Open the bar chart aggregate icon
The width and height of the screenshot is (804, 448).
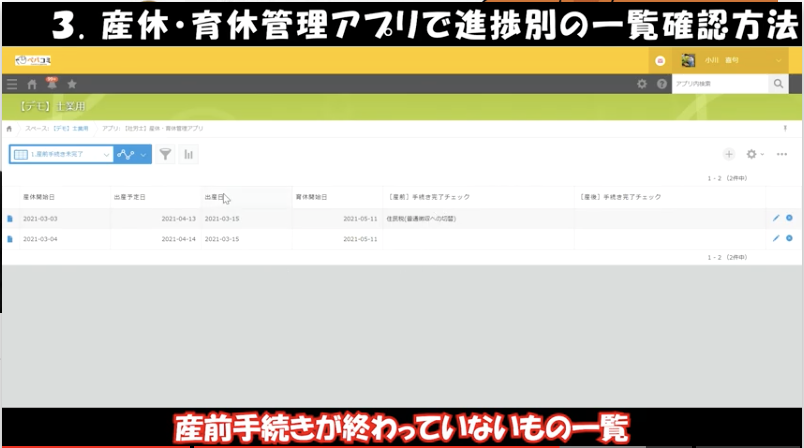(188, 154)
